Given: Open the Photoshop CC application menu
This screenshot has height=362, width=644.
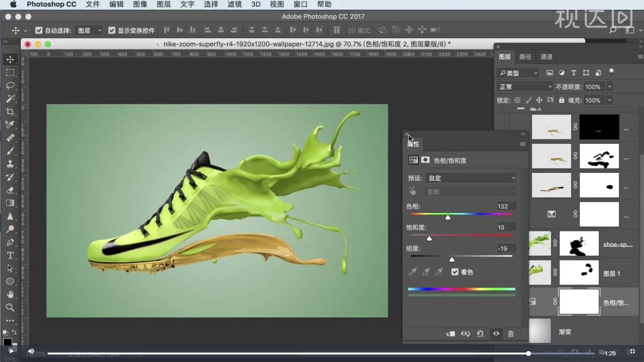Looking at the screenshot, I should coord(51,4).
